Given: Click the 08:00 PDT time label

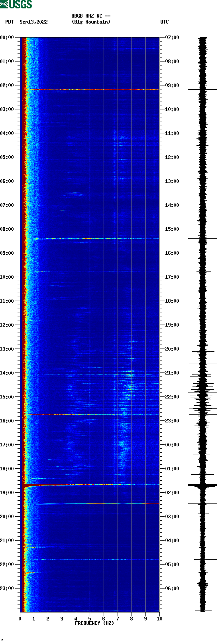Looking at the screenshot, I should tap(7, 229).
